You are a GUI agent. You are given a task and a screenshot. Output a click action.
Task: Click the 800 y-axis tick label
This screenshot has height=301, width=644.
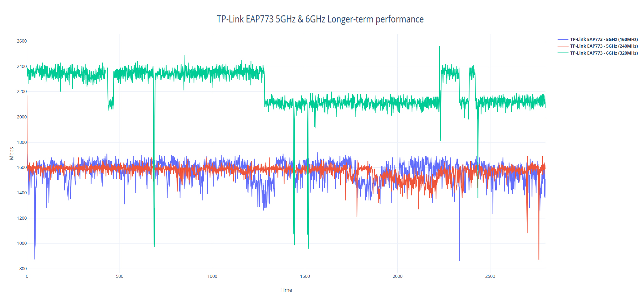click(23, 269)
